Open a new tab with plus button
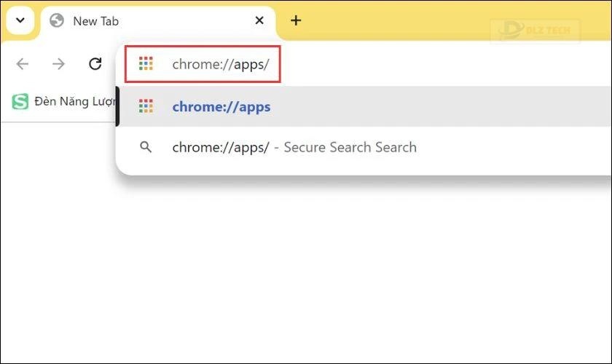The image size is (612, 364). [x=295, y=20]
